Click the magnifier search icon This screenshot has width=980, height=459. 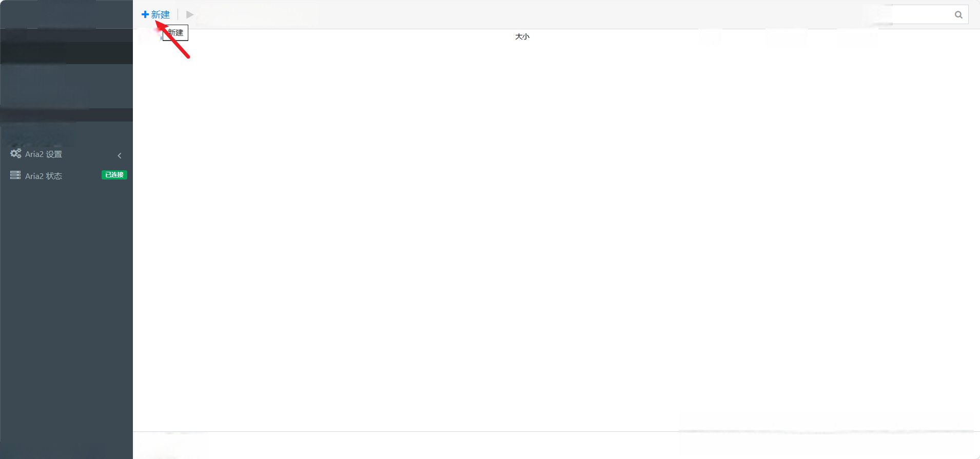(958, 15)
